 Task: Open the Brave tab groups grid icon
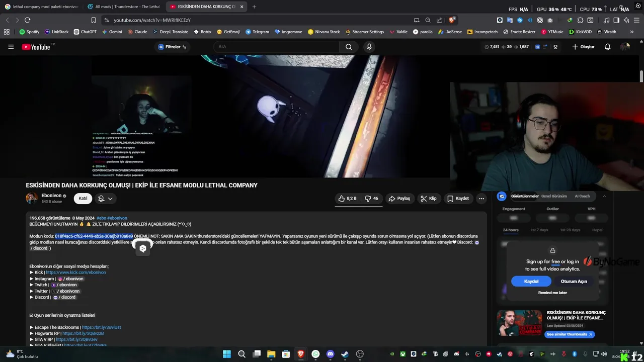(x=7, y=32)
